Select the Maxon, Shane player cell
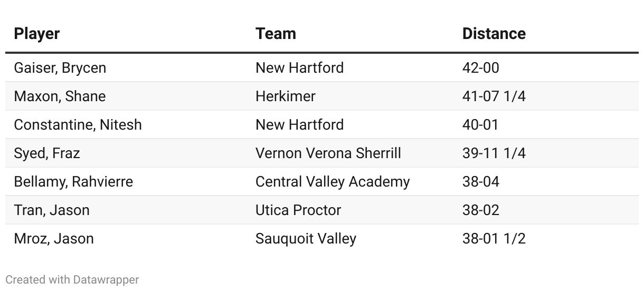Viewport: 644px width, 292px height. 60,96
